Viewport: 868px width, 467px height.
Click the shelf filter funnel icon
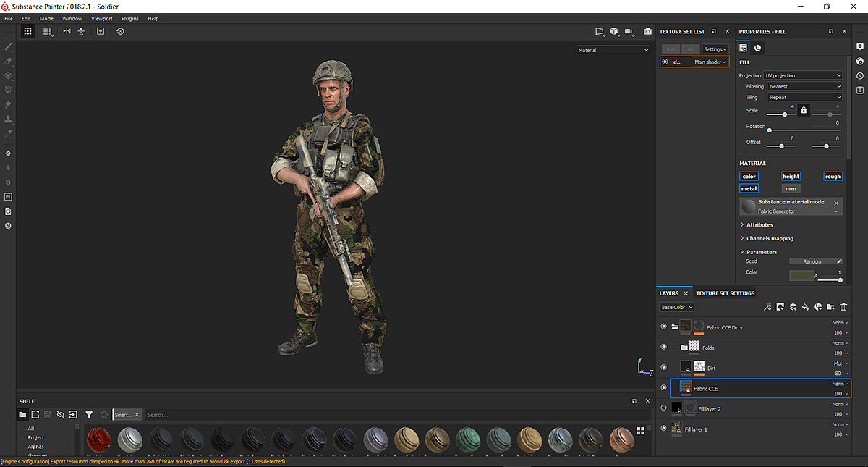[x=89, y=415]
